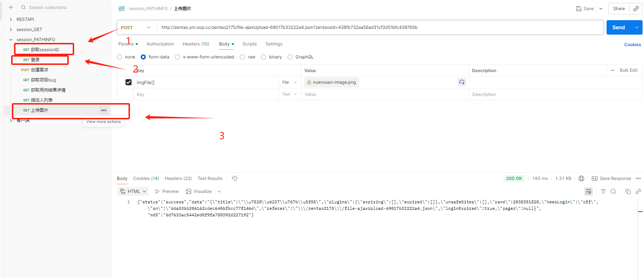The height and width of the screenshot is (278, 644).
Task: Collapse the session_PATHINFO collection
Action: (11, 40)
